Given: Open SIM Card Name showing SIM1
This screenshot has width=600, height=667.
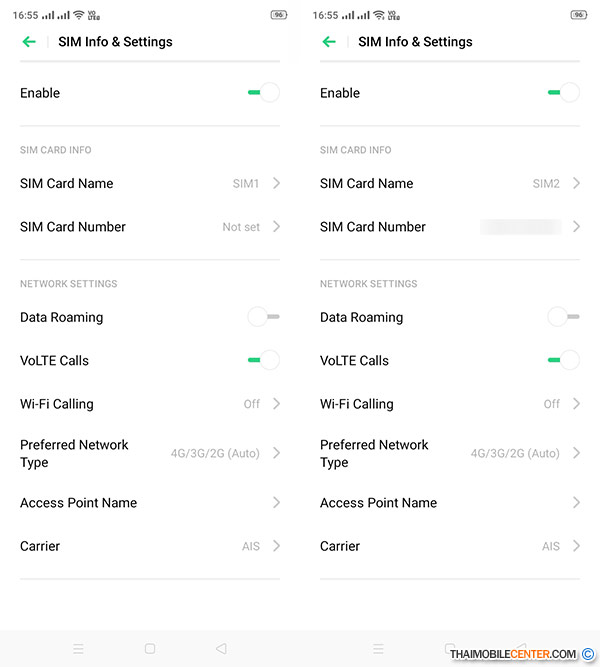Looking at the screenshot, I should [150, 183].
